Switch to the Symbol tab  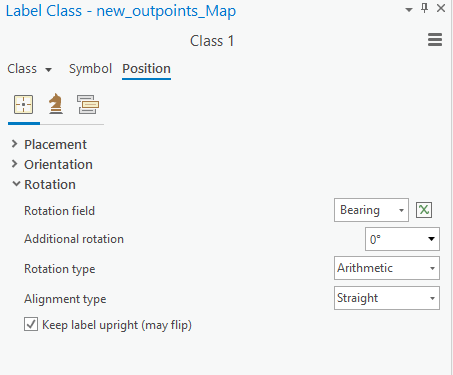tap(90, 69)
